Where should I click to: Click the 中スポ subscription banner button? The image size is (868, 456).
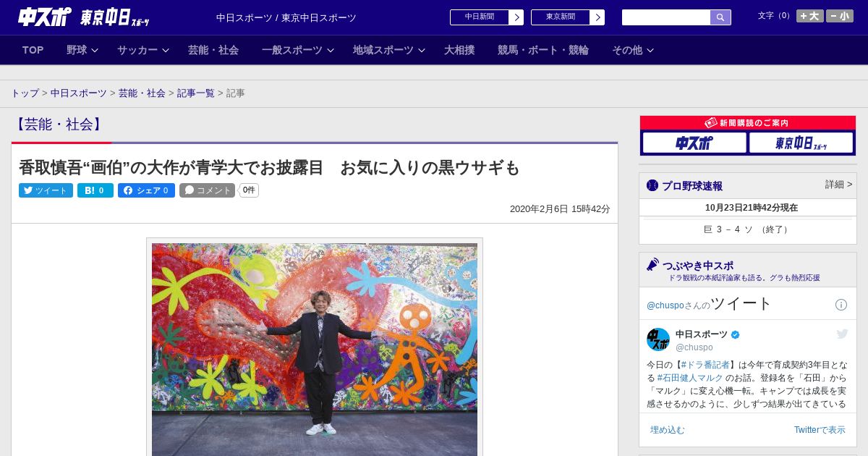(694, 143)
